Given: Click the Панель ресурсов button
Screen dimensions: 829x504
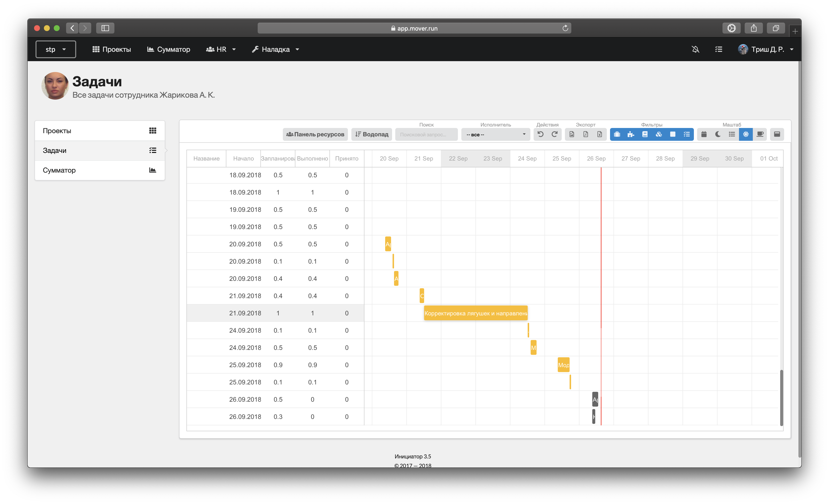Looking at the screenshot, I should (315, 134).
